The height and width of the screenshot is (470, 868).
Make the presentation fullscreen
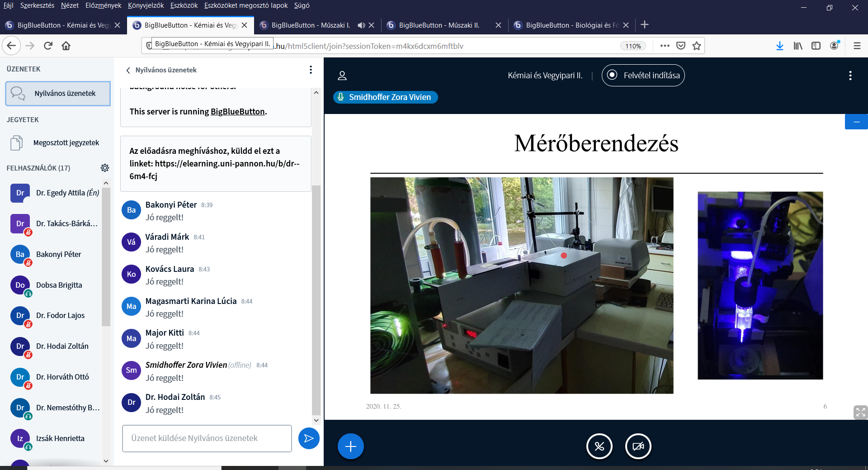pos(860,412)
